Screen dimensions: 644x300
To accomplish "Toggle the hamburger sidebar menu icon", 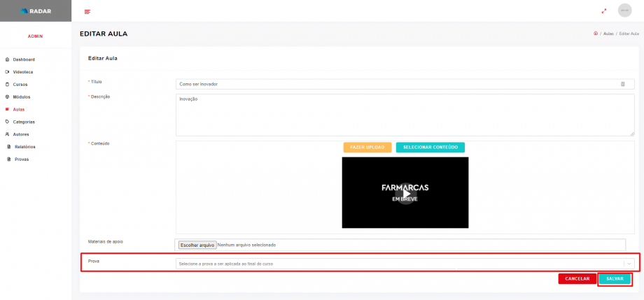I will 87,11.
